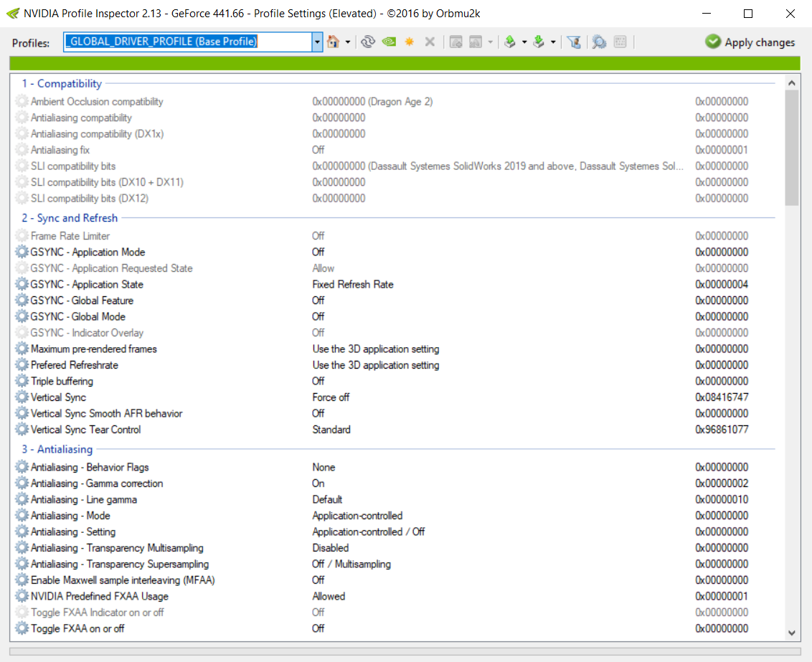This screenshot has height=662, width=812.
Task: Click the grayed gear icon beside Antialiasing fix
Action: click(22, 150)
